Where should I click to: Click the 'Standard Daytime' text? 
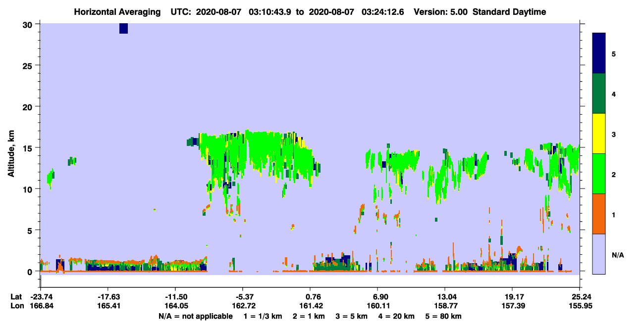(509, 12)
